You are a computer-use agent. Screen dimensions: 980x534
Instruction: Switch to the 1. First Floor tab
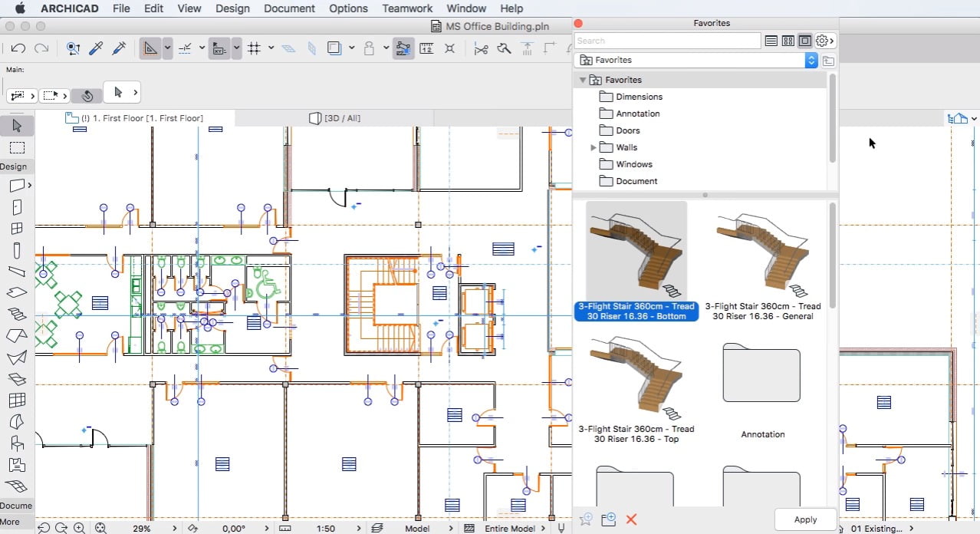[135, 118]
